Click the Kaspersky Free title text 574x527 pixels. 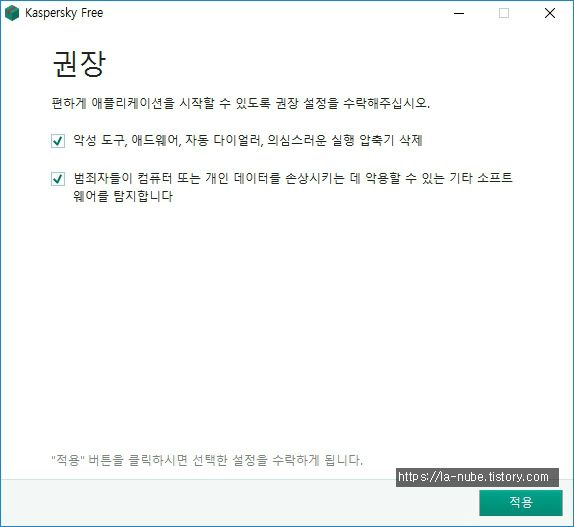pyautogui.click(x=64, y=13)
